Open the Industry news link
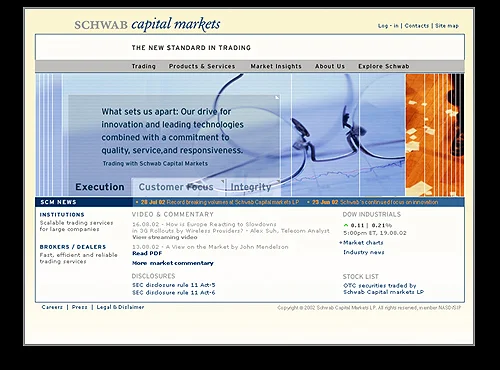Image resolution: width=500 pixels, height=370 pixels. click(x=364, y=252)
